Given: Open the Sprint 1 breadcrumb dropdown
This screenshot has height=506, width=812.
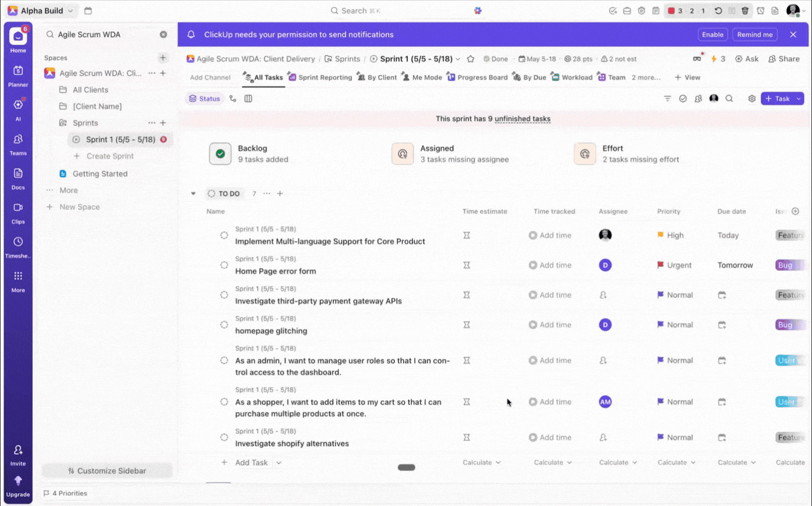Looking at the screenshot, I should [458, 59].
